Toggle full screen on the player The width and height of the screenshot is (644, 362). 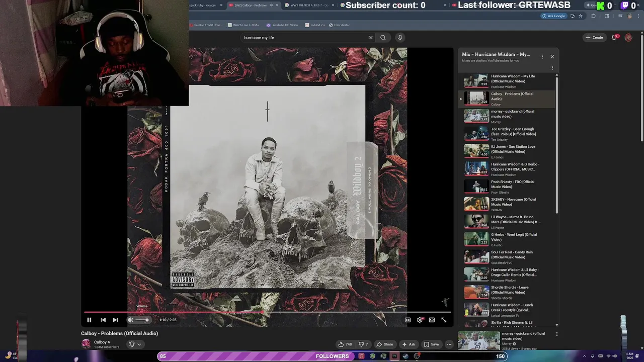point(444,320)
